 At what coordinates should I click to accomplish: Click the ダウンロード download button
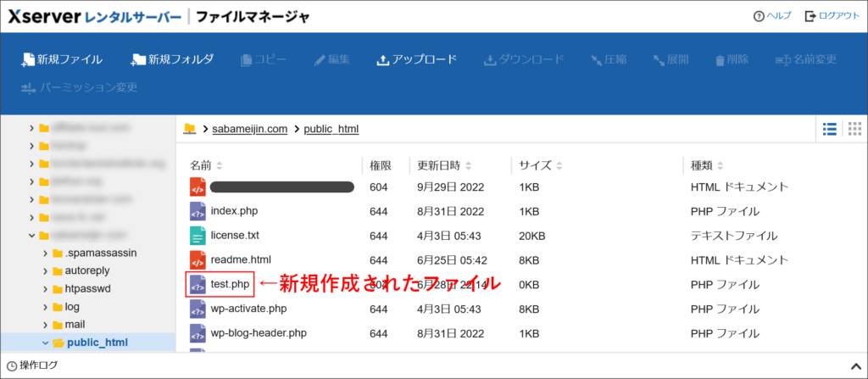(x=524, y=59)
